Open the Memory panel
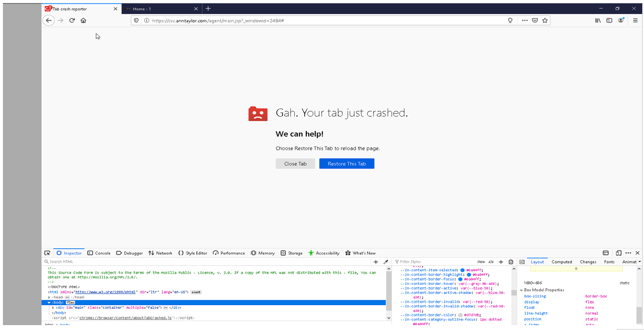The width and height of the screenshot is (644, 330). 263,253
